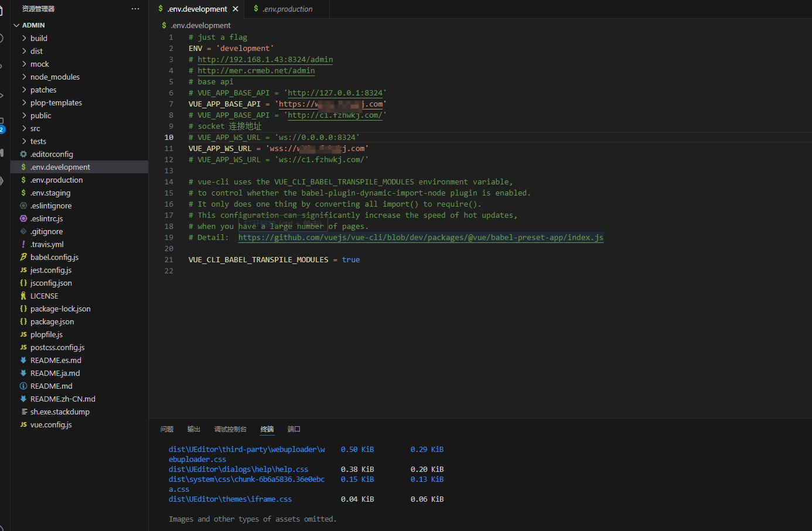This screenshot has width=812, height=531.
Task: Select the package.json file name
Action: (x=52, y=321)
